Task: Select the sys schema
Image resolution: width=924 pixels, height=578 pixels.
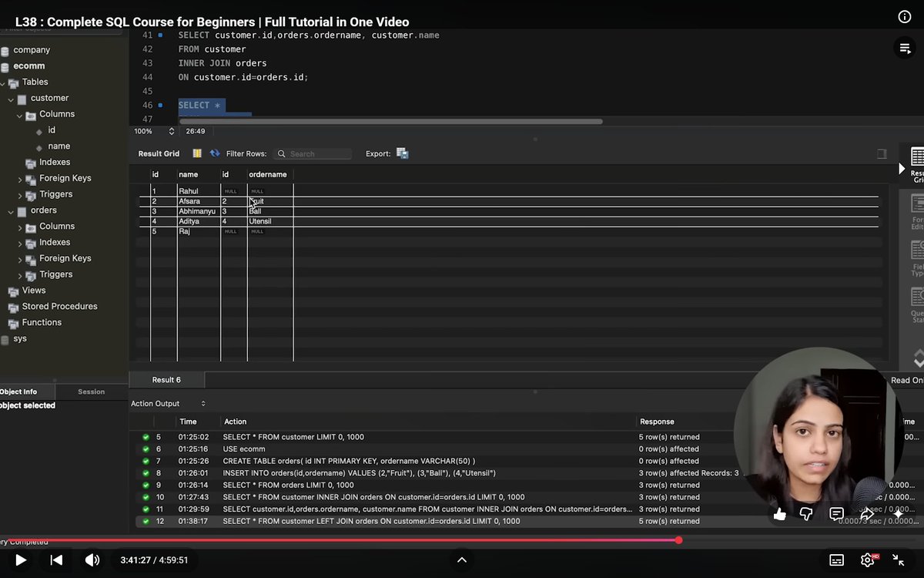Action: [x=20, y=338]
